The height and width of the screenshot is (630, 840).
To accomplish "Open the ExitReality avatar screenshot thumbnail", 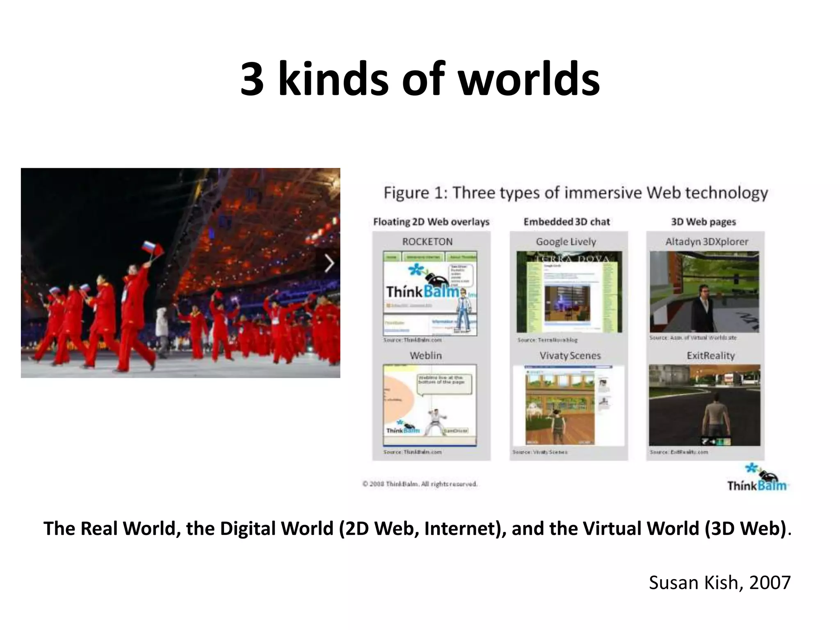I will tap(704, 405).
